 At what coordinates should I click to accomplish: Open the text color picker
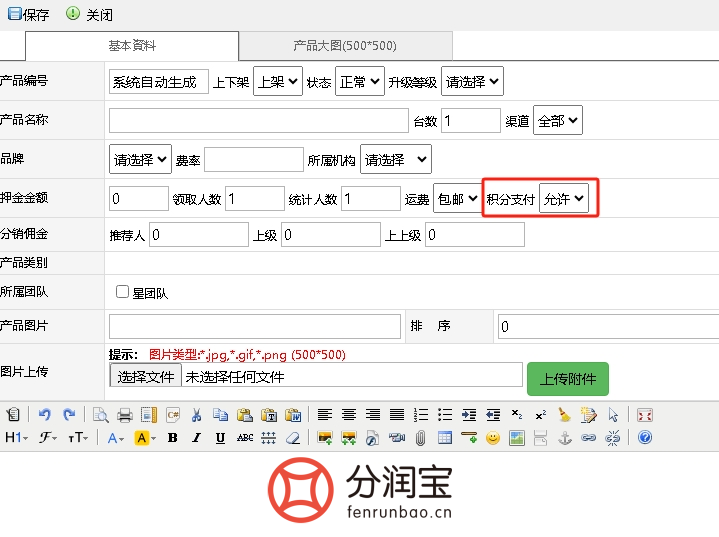(116, 437)
